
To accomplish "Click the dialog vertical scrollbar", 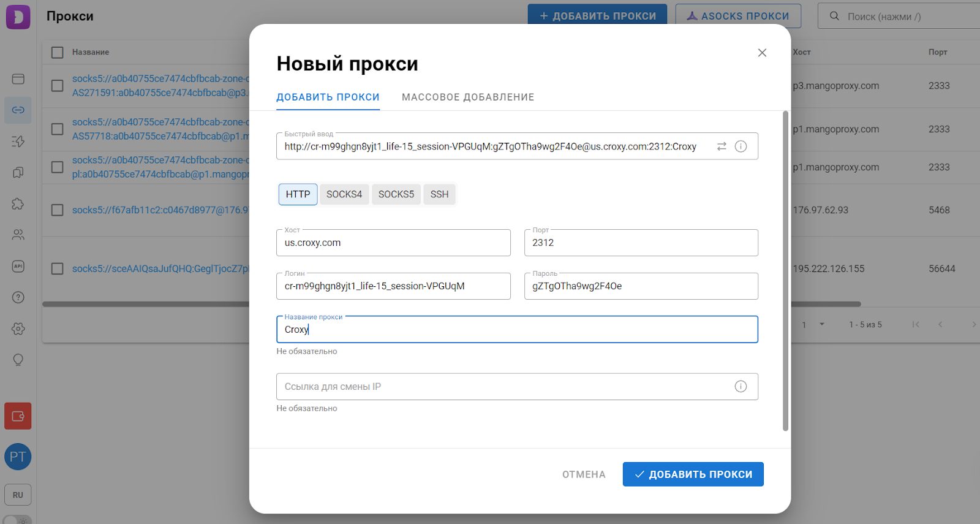I will (785, 270).
